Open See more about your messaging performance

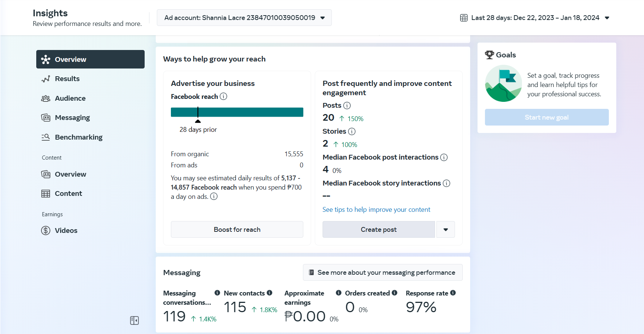pos(383,273)
